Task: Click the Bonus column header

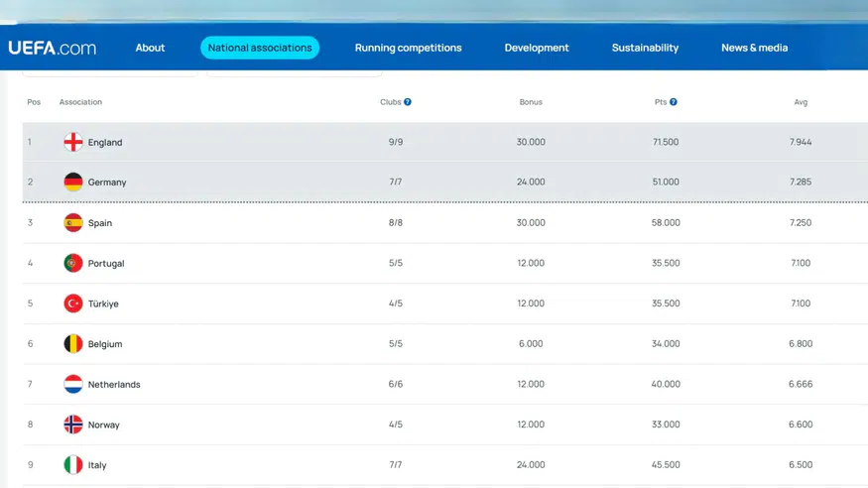Action: click(531, 102)
